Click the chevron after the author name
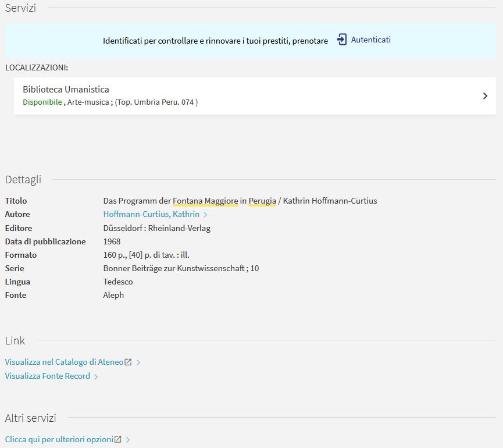 [205, 215]
